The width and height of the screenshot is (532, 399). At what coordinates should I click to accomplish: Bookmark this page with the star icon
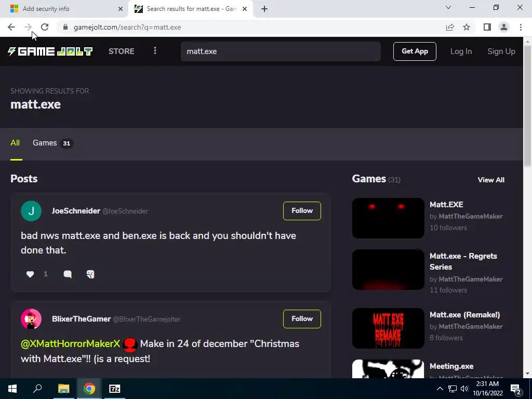point(467,27)
